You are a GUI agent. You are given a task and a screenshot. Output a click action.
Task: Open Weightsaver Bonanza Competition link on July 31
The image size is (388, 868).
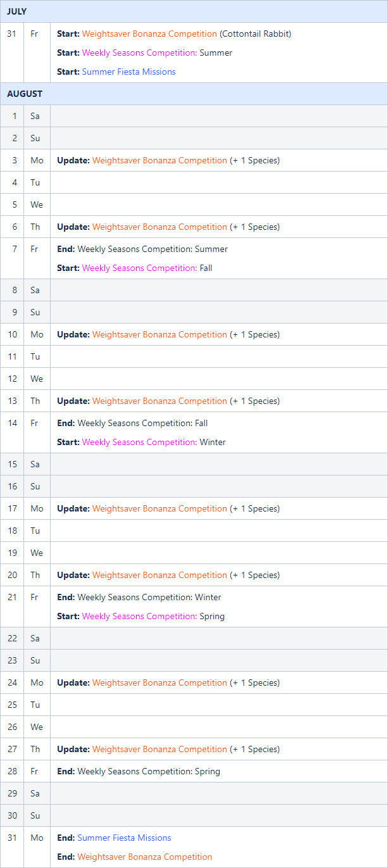(x=149, y=34)
